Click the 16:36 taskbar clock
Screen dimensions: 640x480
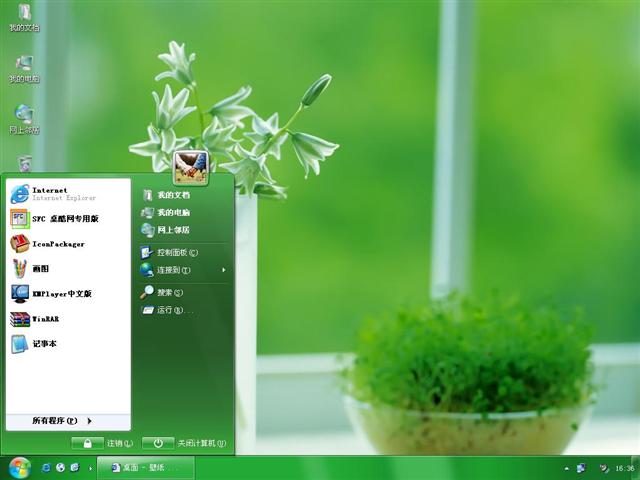pos(624,468)
